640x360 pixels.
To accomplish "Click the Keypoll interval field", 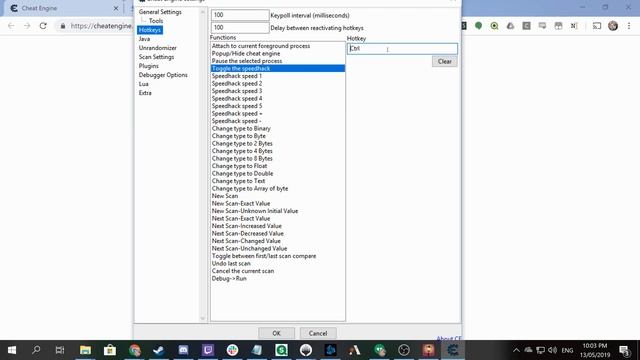I will 240,15.
